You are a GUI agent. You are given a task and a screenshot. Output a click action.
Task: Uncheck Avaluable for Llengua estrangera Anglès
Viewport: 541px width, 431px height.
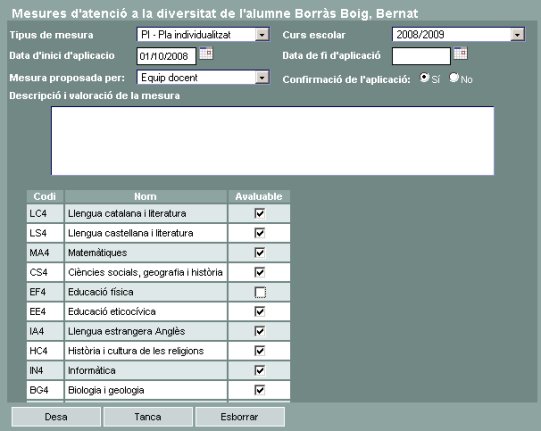[x=260, y=331]
